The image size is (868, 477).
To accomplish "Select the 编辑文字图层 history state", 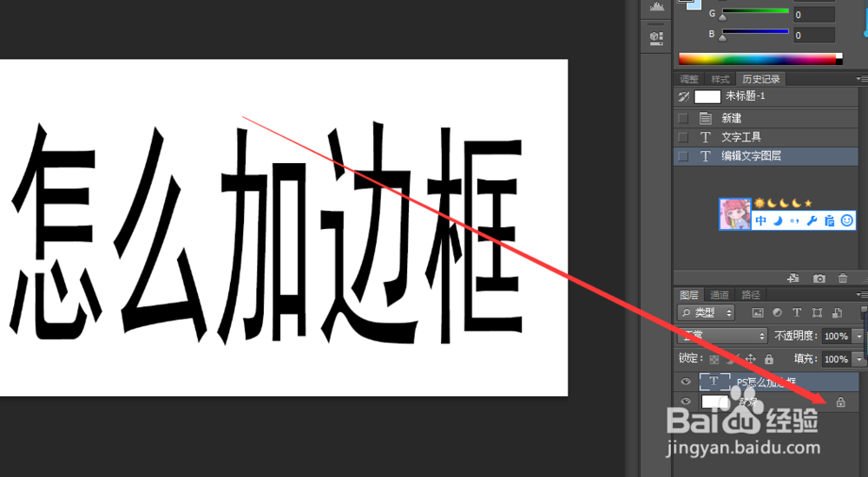I will tap(766, 157).
